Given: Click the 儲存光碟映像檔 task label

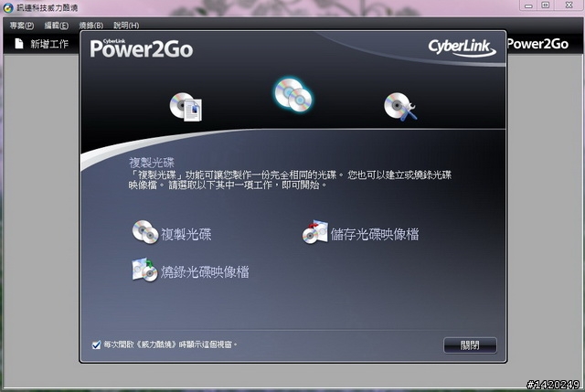Looking at the screenshot, I should coord(375,234).
